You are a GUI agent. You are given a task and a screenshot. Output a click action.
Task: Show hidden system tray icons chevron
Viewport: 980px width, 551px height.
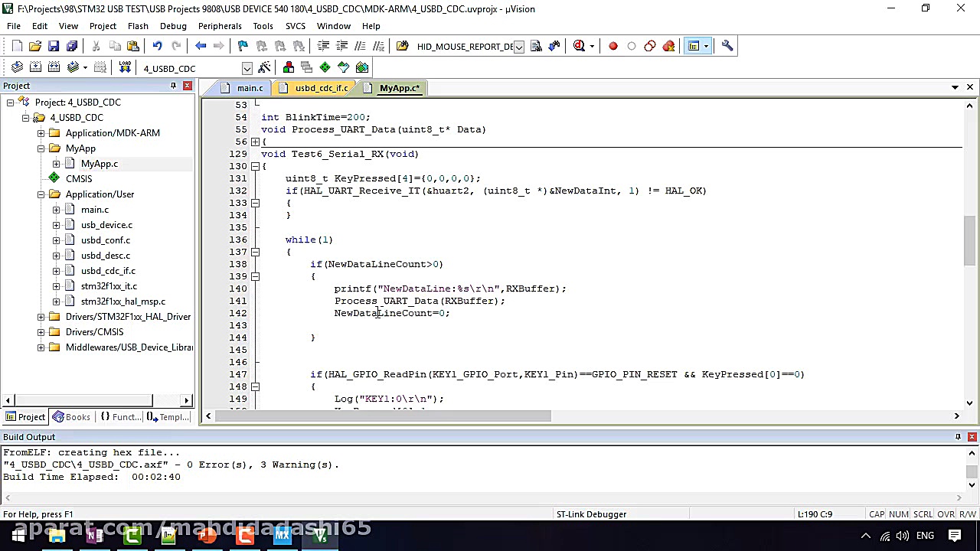866,536
